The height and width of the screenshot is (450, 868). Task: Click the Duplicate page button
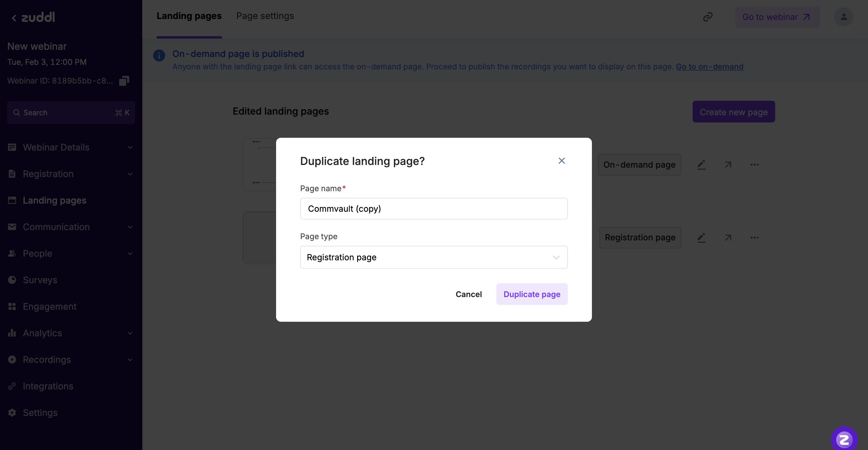pyautogui.click(x=532, y=294)
